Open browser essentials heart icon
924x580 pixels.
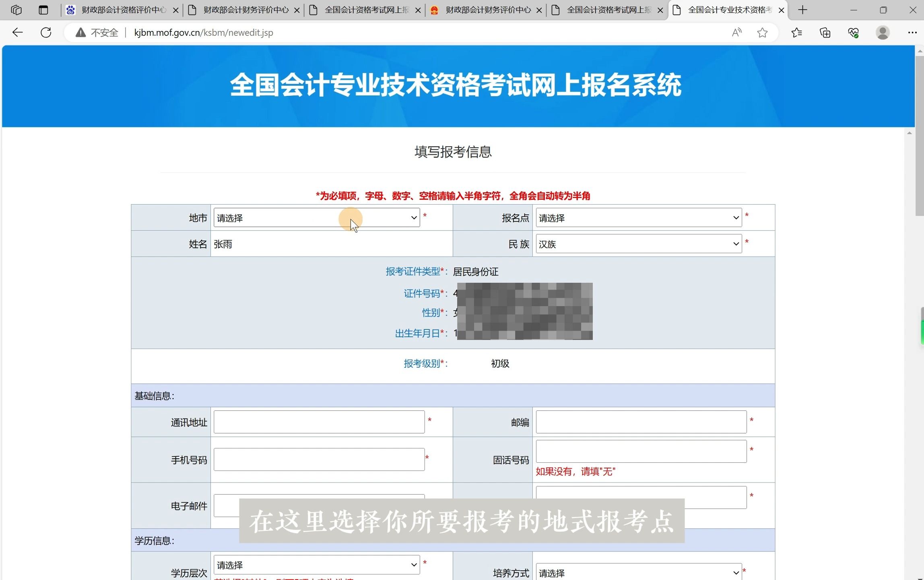853,33
